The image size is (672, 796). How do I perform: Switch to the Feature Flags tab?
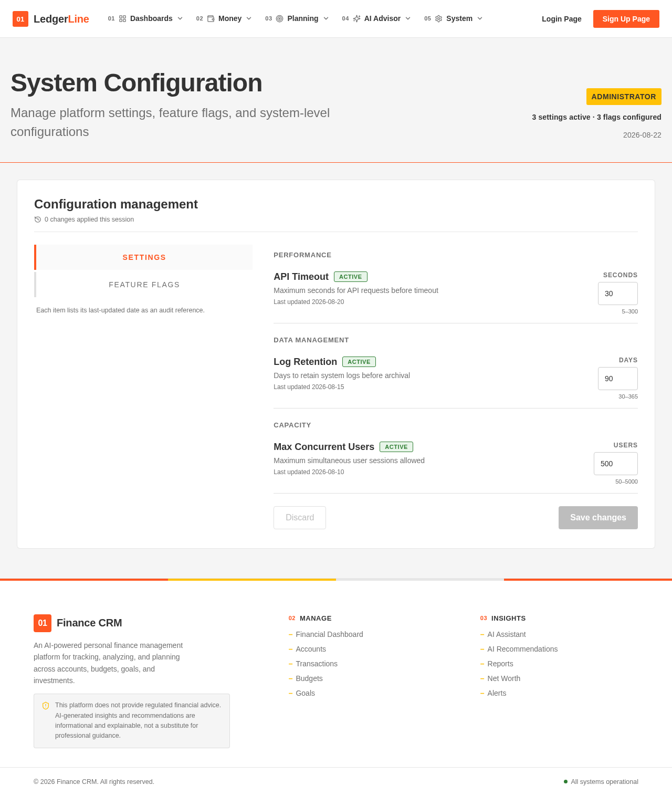[x=143, y=285]
